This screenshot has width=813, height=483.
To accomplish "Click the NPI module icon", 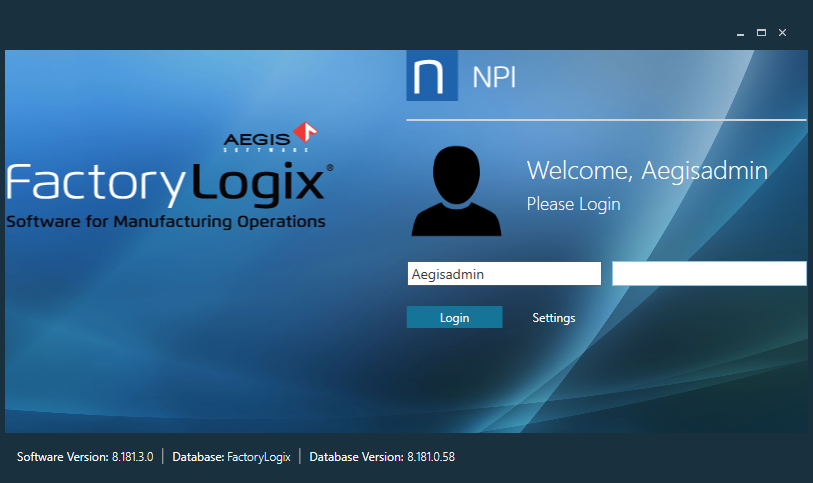I will [x=432, y=75].
